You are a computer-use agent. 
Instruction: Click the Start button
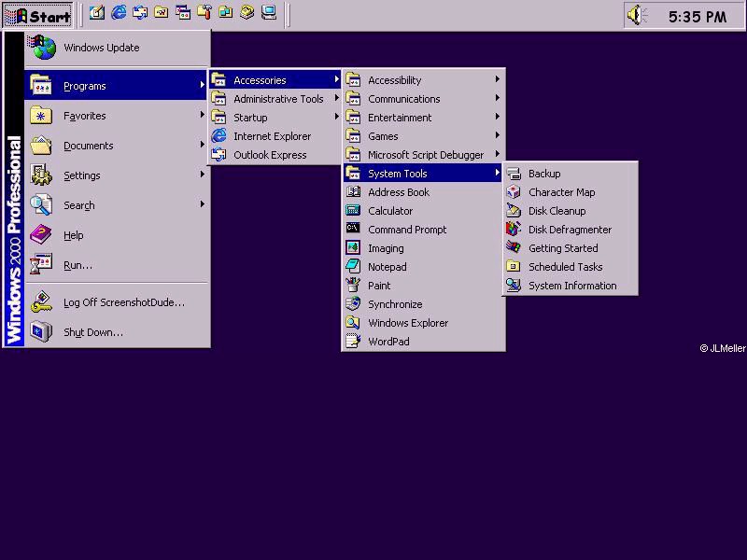coord(38,16)
